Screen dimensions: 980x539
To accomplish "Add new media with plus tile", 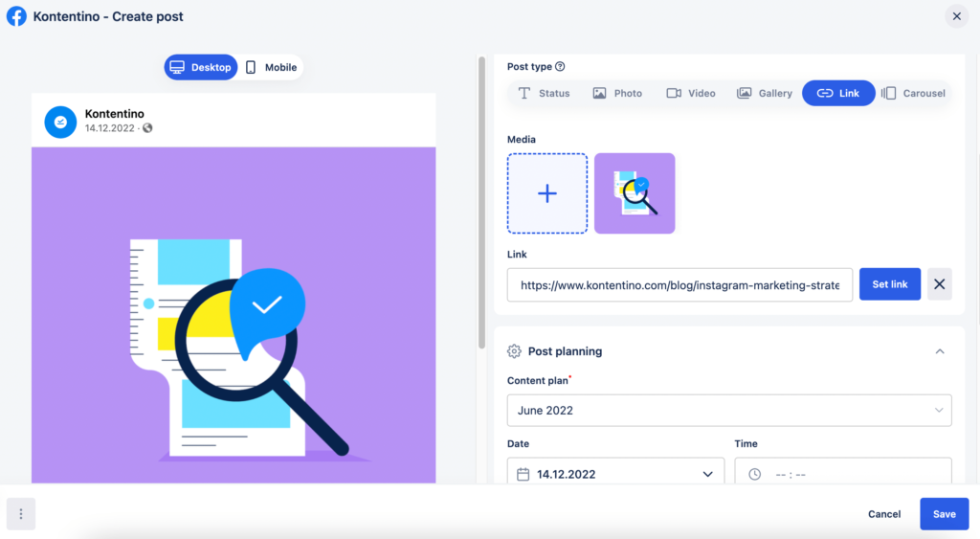I will point(546,193).
